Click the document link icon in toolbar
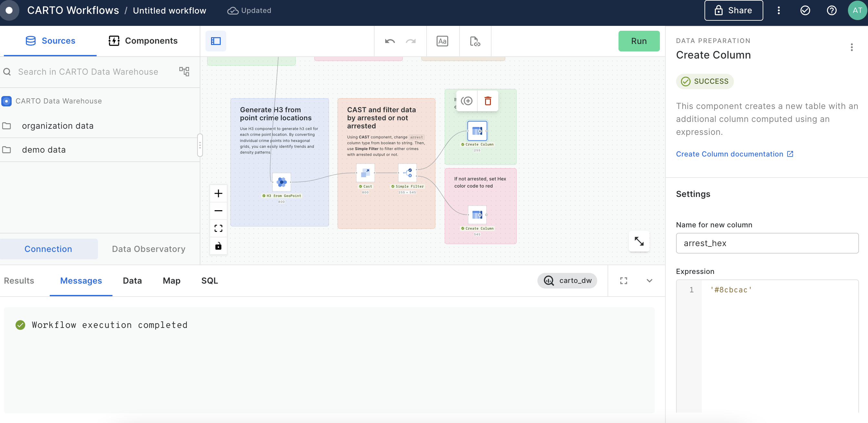Image resolution: width=868 pixels, height=423 pixels. [x=475, y=41]
